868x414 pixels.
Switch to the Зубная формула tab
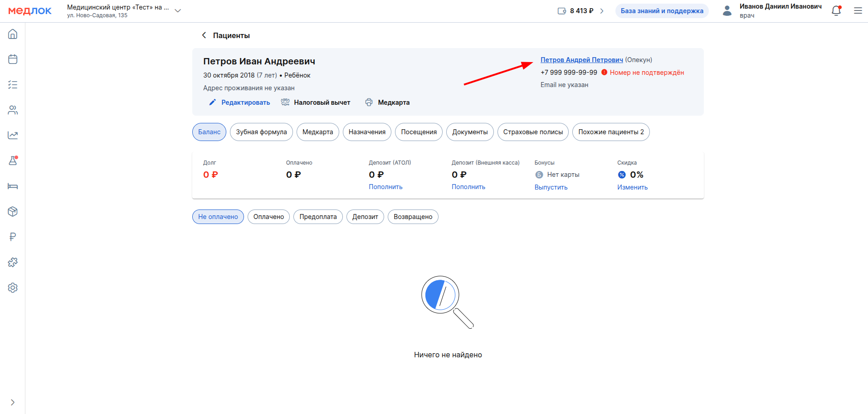[261, 132]
